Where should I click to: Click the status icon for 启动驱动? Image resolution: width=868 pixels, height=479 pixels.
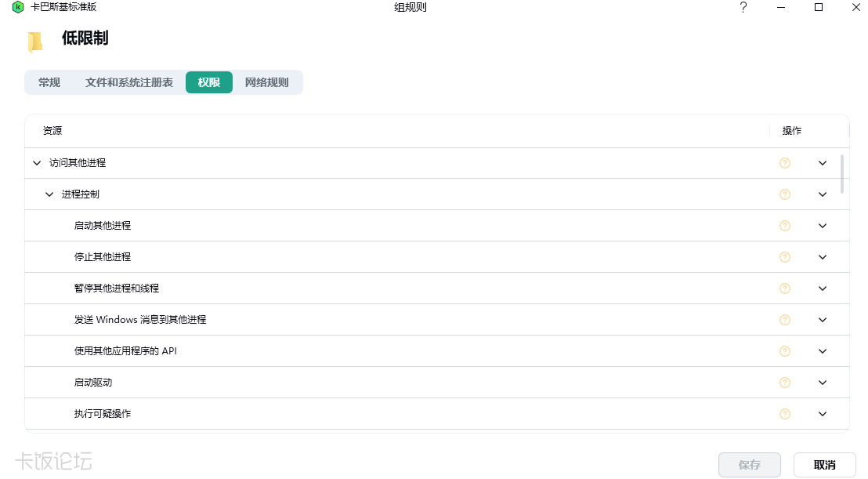pyautogui.click(x=784, y=383)
